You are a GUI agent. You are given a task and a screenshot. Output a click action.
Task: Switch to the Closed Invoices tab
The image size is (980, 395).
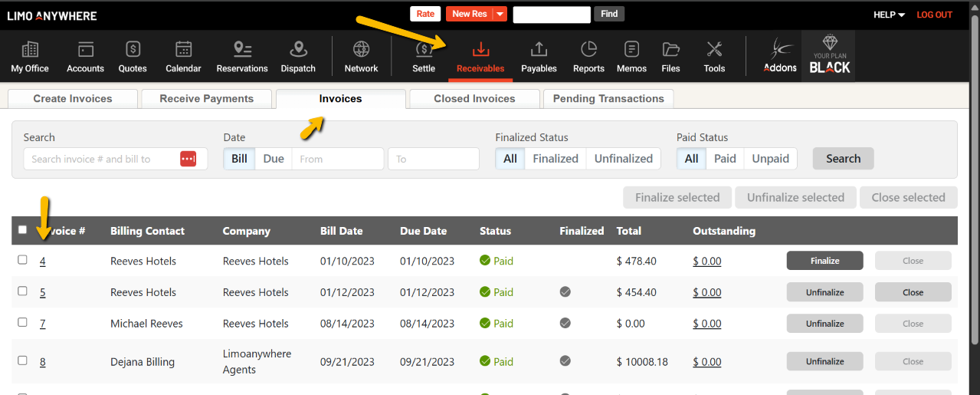coord(474,98)
